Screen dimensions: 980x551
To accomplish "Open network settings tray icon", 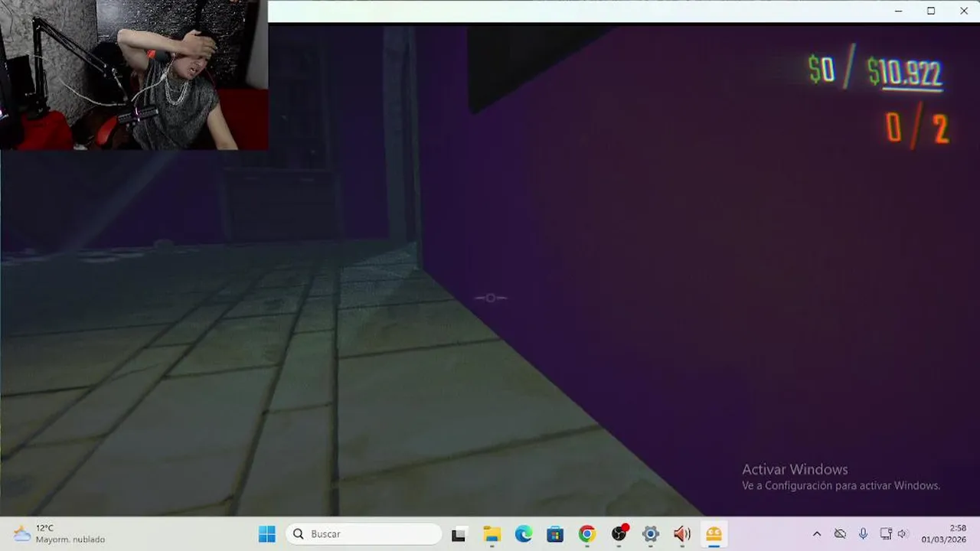I will pos(886,534).
